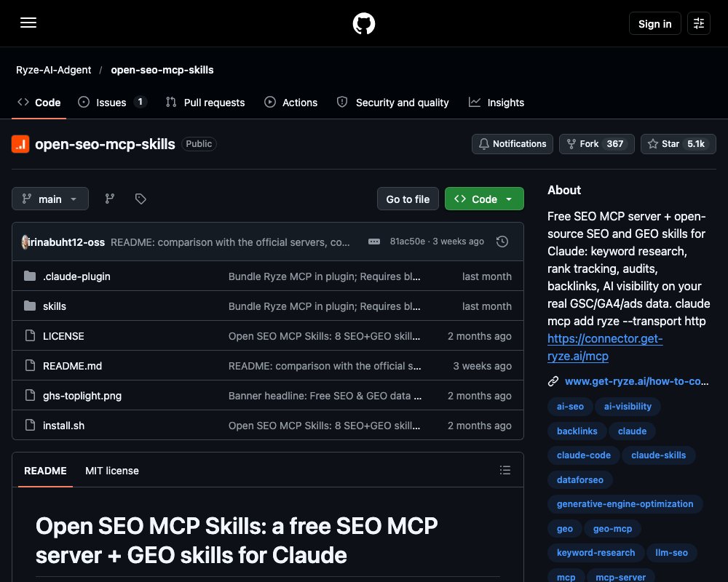Click the geo topic tag

pos(565,529)
